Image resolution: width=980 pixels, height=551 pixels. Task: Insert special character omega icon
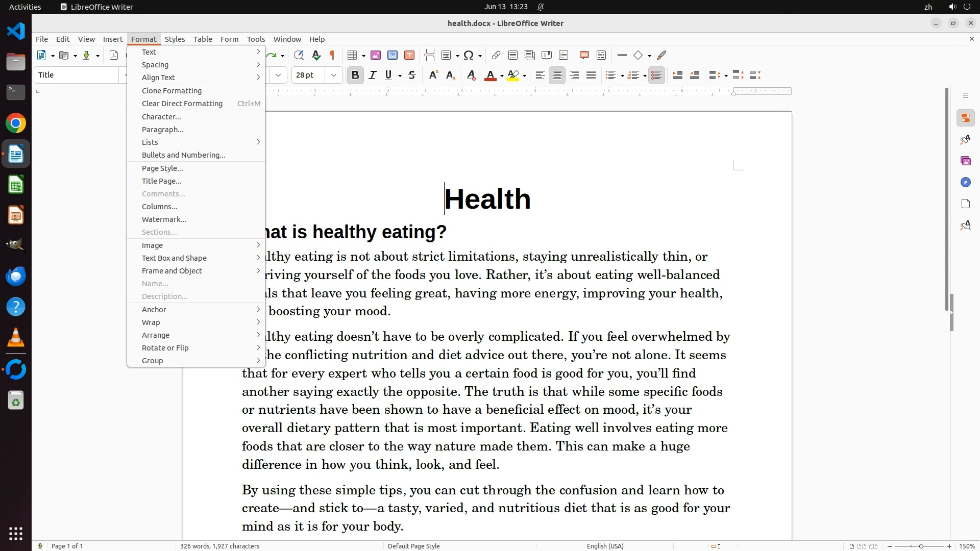pyautogui.click(x=468, y=55)
